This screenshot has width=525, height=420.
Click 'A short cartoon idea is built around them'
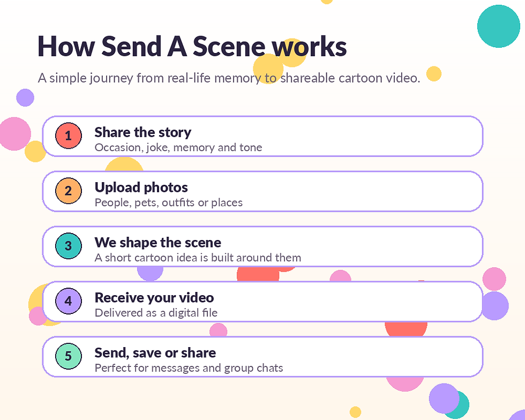198,258
